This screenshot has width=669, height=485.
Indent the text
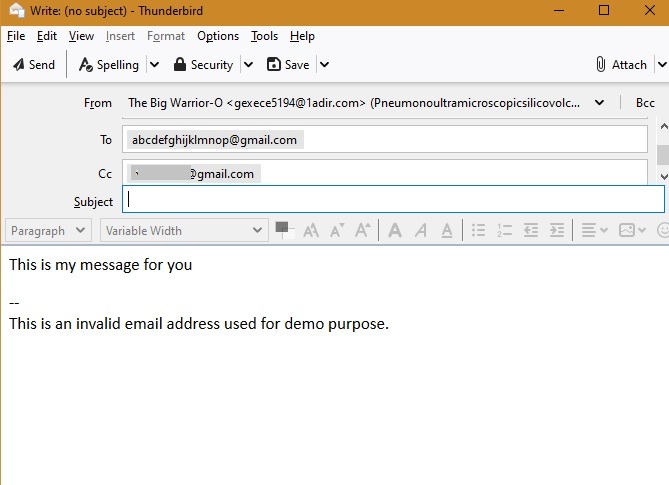(x=557, y=230)
